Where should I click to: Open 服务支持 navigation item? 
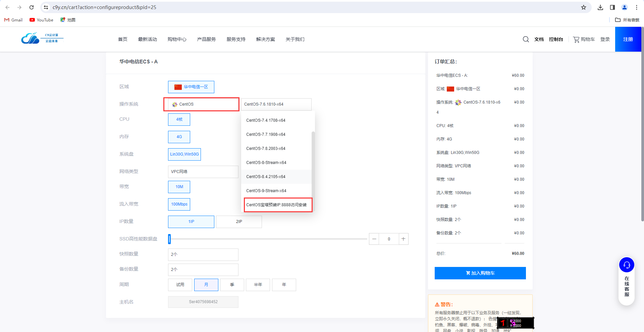[x=236, y=39]
